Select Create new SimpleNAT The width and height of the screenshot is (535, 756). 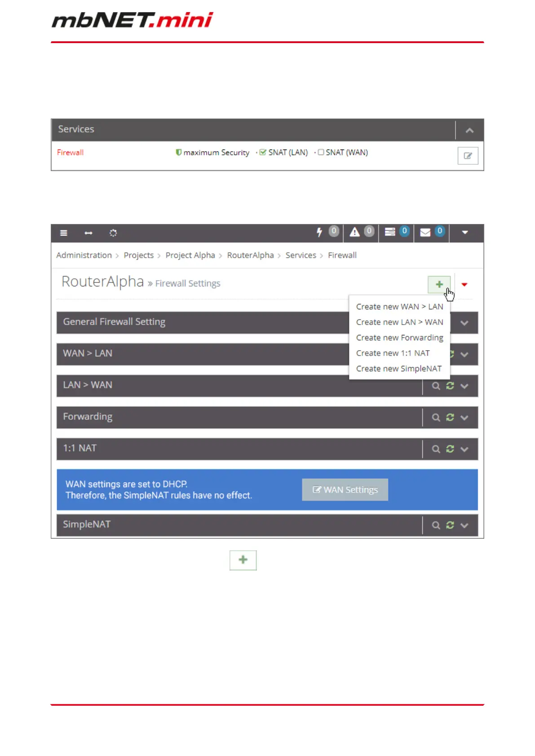[x=400, y=369]
